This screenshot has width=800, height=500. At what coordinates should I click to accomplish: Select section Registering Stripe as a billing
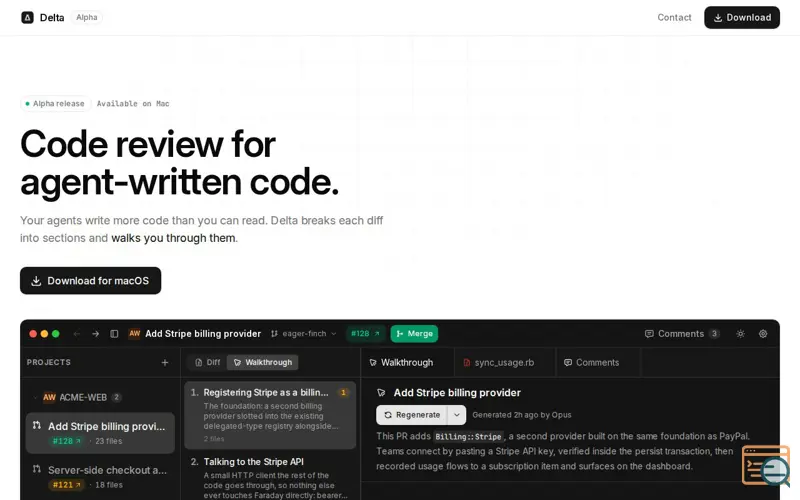(270, 415)
